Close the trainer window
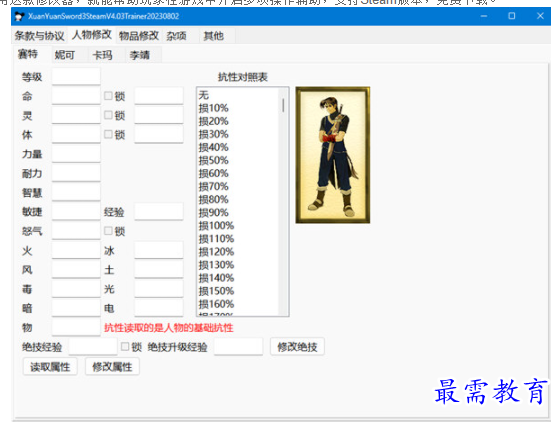The height and width of the screenshot is (423, 556). [x=540, y=16]
